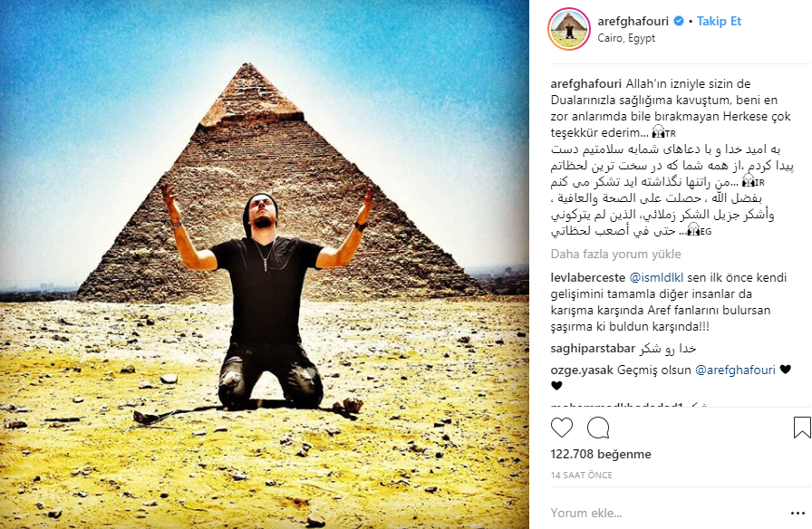Click the @ismldlkl mention
Screen dimensions: 812x529
point(656,277)
